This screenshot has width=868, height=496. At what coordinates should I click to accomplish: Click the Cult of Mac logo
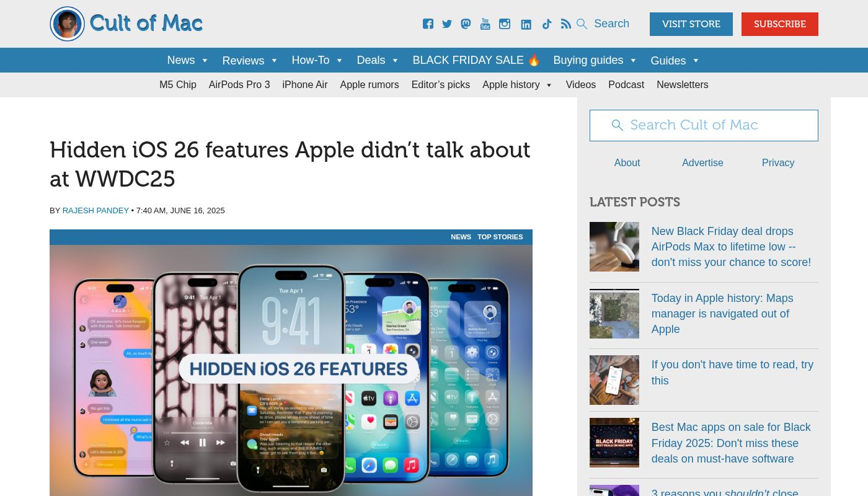(x=126, y=24)
